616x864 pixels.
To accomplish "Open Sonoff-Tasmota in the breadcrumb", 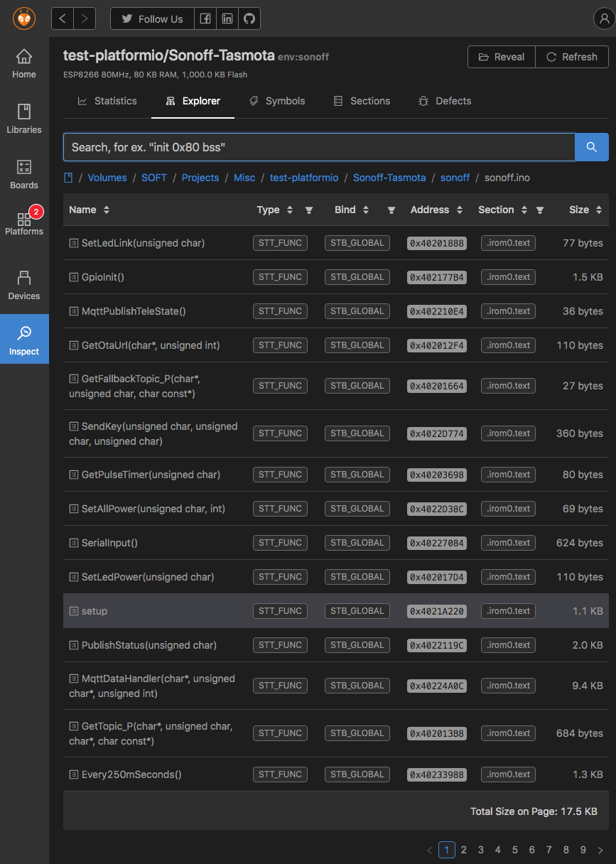I will (x=389, y=178).
